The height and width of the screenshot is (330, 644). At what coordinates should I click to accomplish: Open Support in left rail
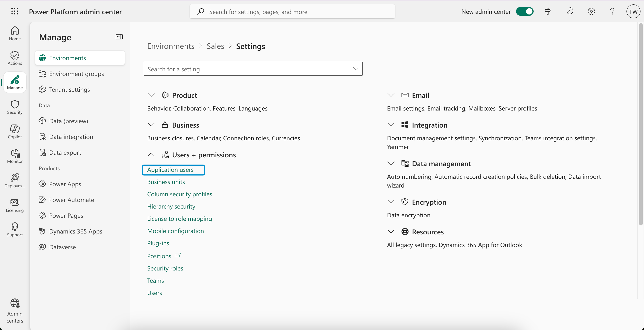click(x=15, y=229)
